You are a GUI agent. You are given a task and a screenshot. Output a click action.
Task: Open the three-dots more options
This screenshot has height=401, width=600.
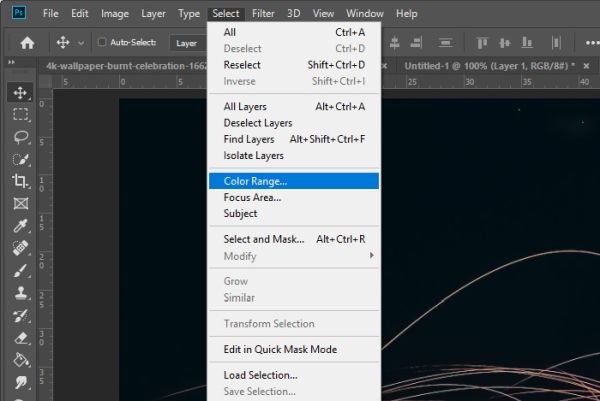click(x=592, y=43)
